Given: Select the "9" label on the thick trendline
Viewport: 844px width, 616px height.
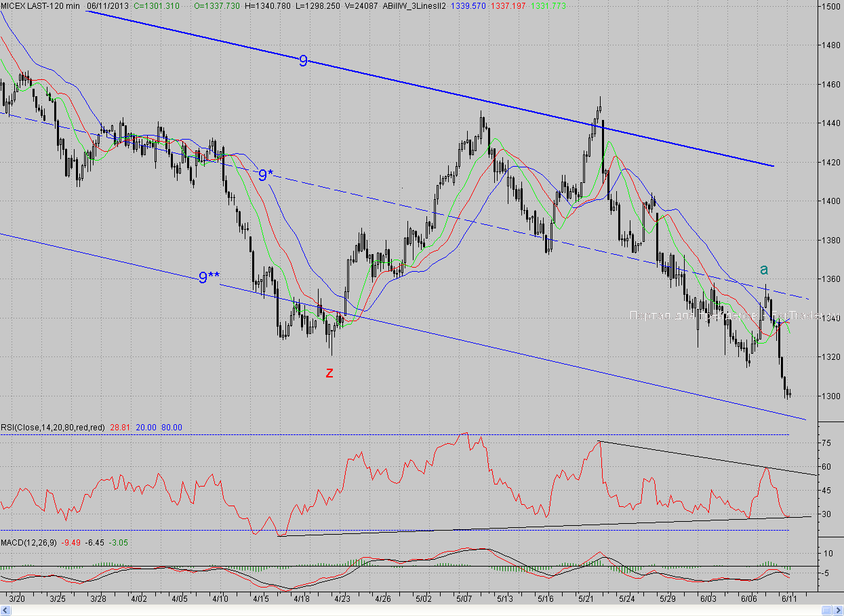Looking at the screenshot, I should click(303, 61).
